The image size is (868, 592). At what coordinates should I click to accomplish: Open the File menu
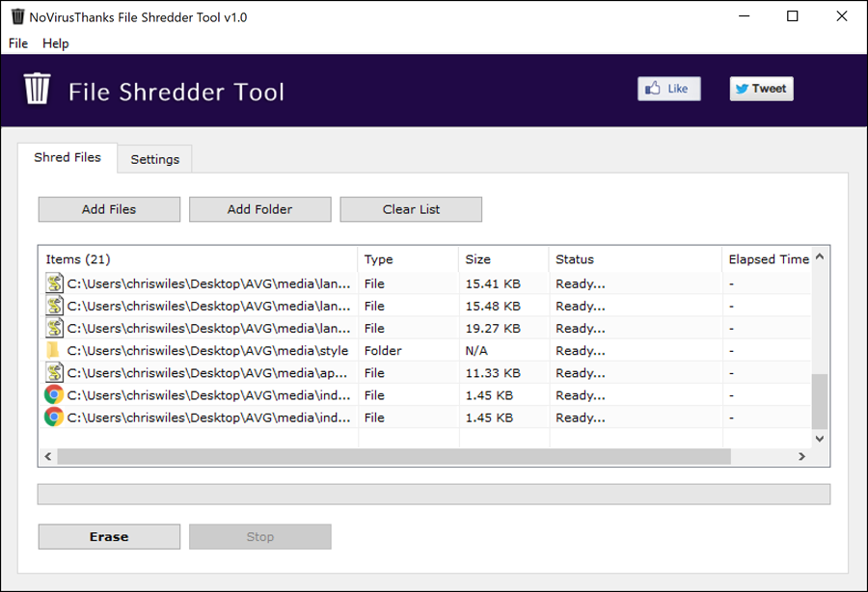[x=18, y=43]
